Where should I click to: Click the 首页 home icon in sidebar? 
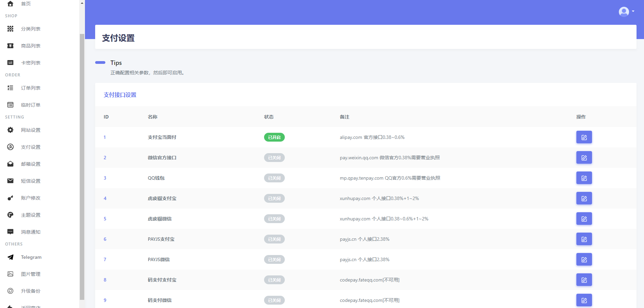[10, 4]
